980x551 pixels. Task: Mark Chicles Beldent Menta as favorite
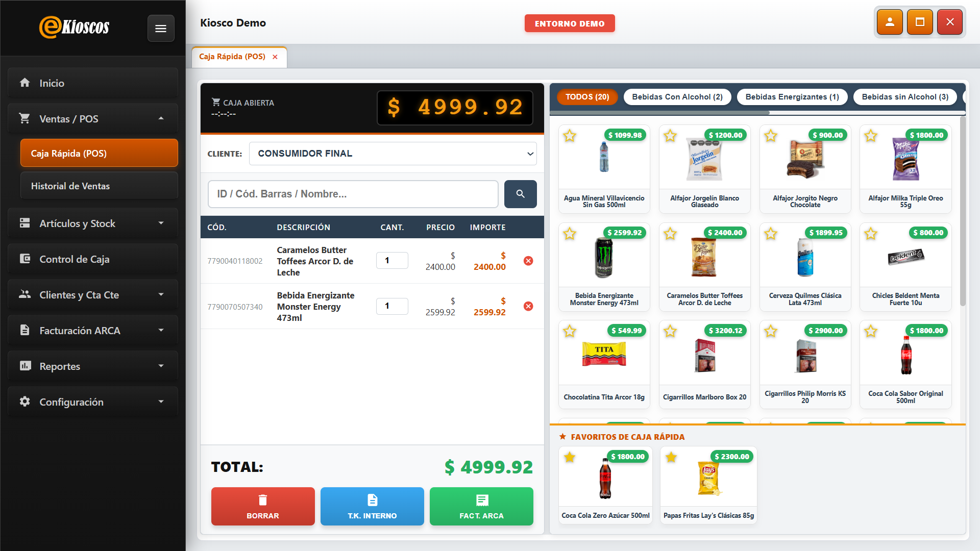(871, 234)
